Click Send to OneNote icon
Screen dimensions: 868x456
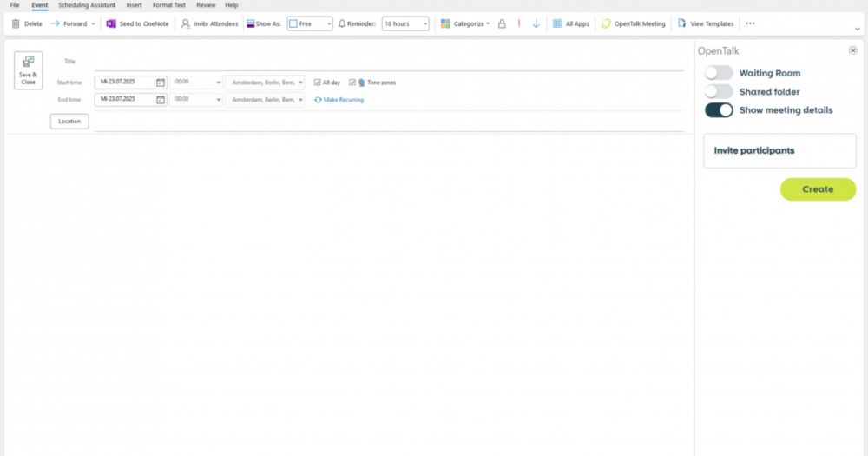[x=111, y=23]
